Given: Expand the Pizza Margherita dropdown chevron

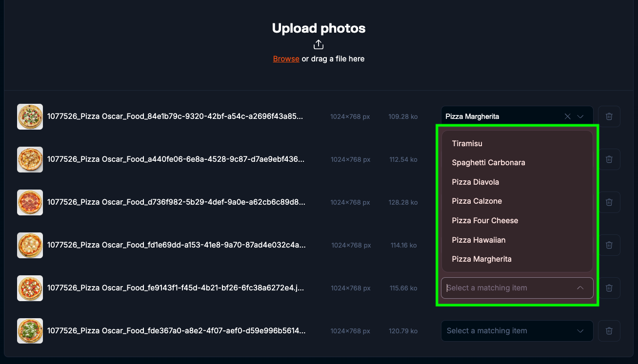Looking at the screenshot, I should [x=580, y=116].
